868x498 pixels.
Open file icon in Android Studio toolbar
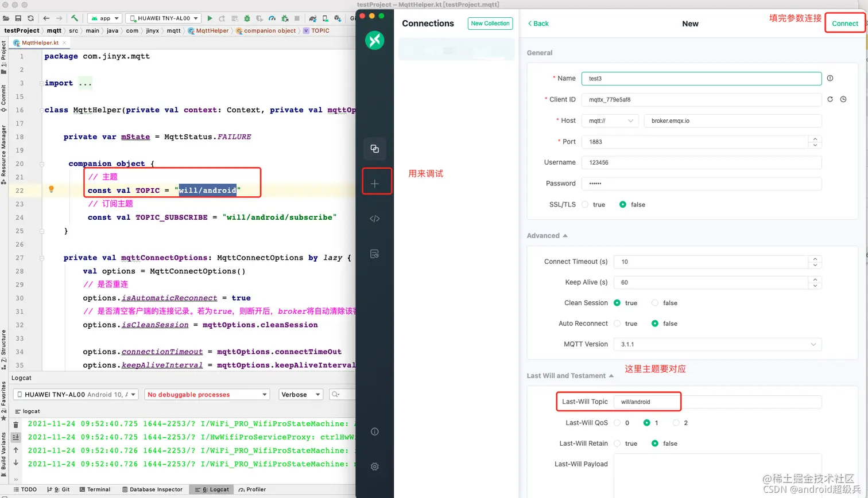tap(6, 18)
